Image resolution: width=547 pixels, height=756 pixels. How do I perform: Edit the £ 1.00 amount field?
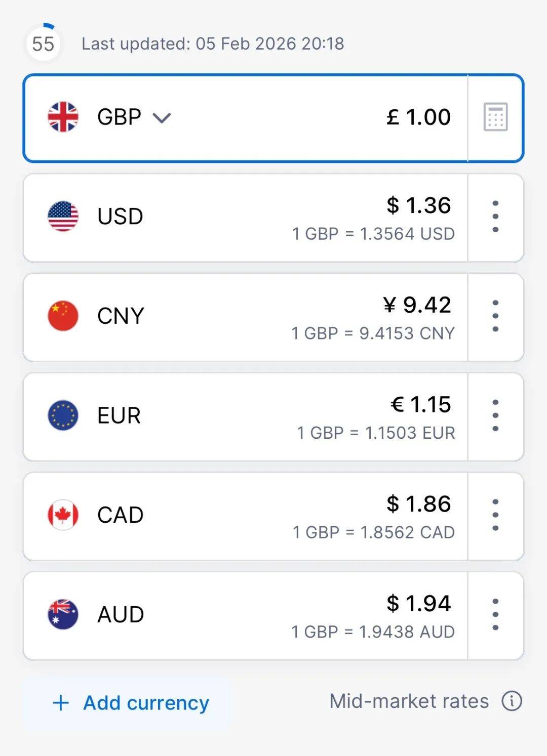418,117
